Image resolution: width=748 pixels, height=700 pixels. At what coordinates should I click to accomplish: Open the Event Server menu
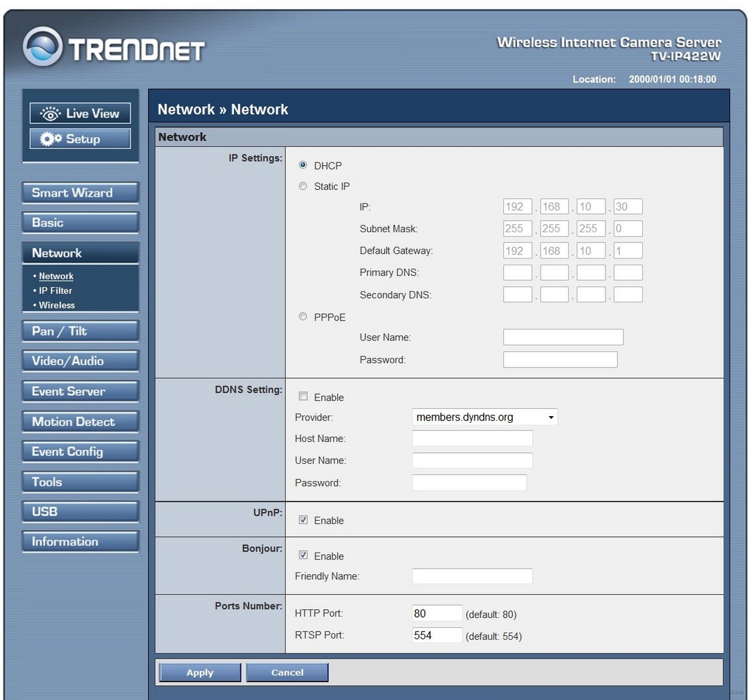(80, 391)
